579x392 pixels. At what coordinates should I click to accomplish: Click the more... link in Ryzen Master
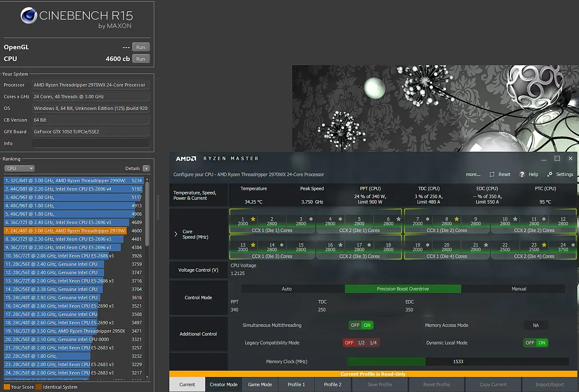coord(473,174)
